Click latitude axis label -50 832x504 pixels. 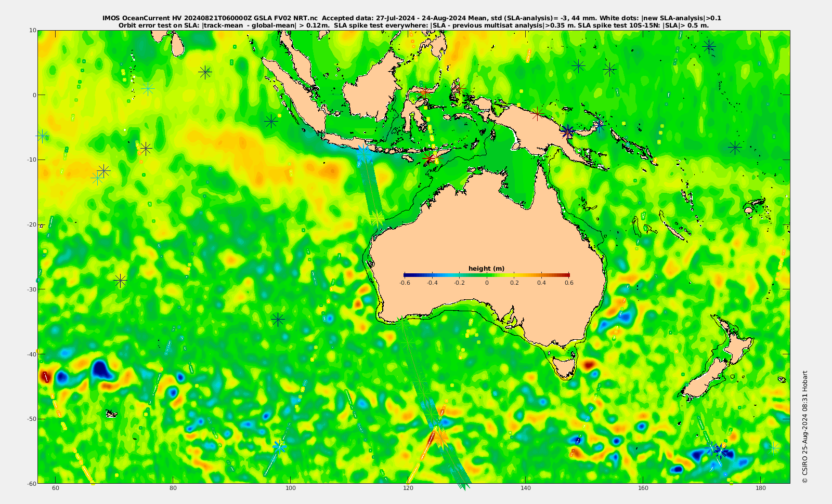31,419
